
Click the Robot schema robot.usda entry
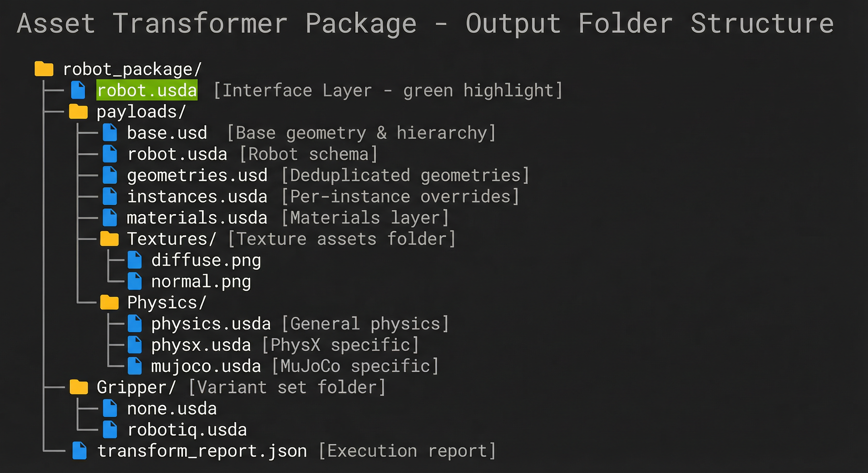point(177,154)
